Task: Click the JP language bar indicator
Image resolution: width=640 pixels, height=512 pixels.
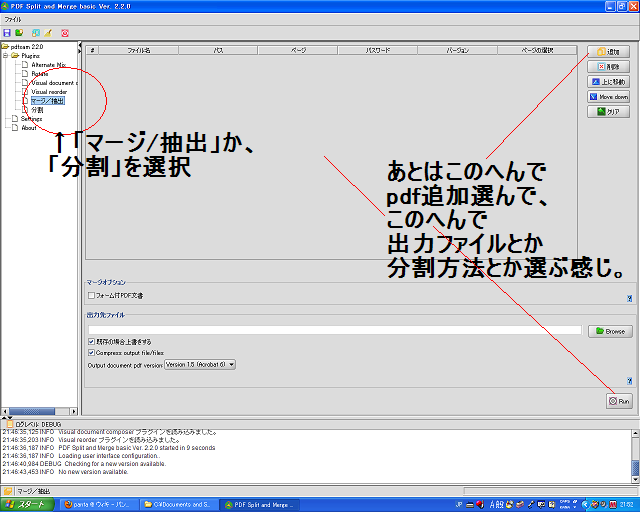Action: click(x=459, y=505)
